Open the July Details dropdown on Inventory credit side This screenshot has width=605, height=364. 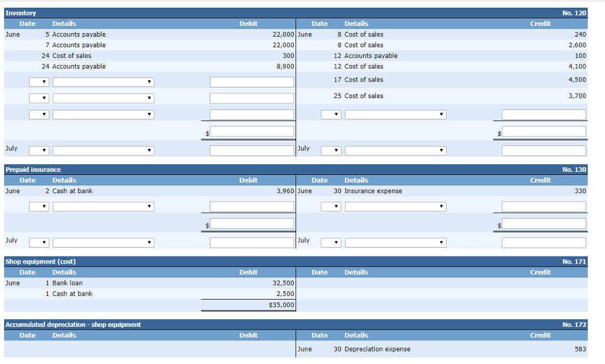click(395, 150)
